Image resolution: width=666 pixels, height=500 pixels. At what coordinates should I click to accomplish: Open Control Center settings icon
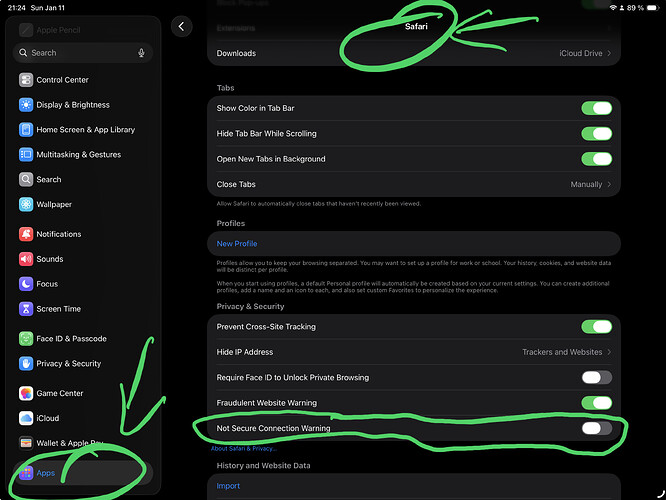[26, 80]
